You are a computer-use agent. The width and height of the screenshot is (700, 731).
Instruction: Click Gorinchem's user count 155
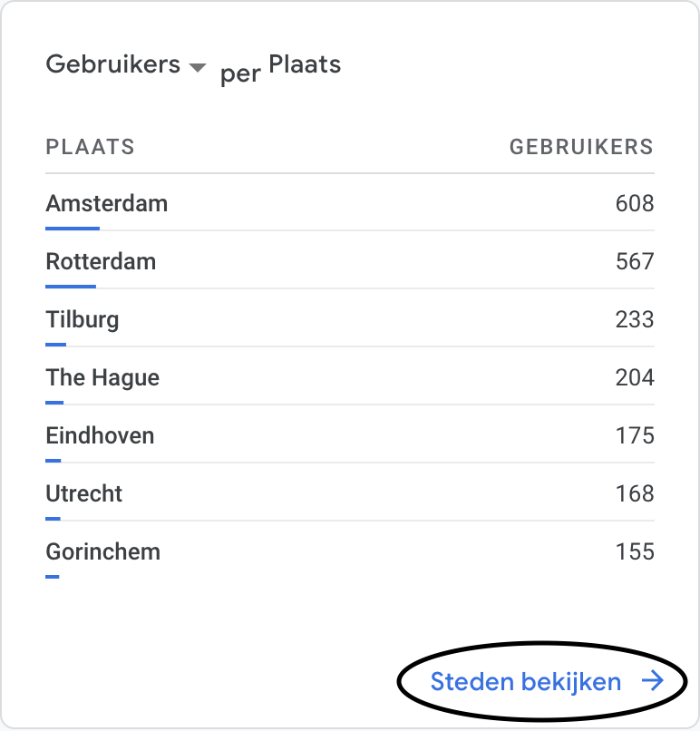pos(634,551)
